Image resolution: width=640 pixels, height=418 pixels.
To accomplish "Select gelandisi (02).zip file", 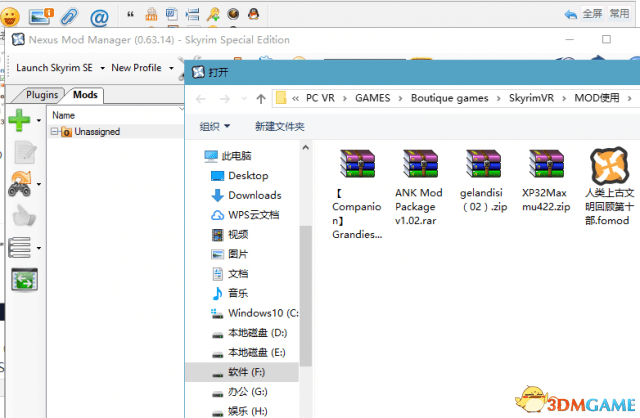I will (x=483, y=180).
